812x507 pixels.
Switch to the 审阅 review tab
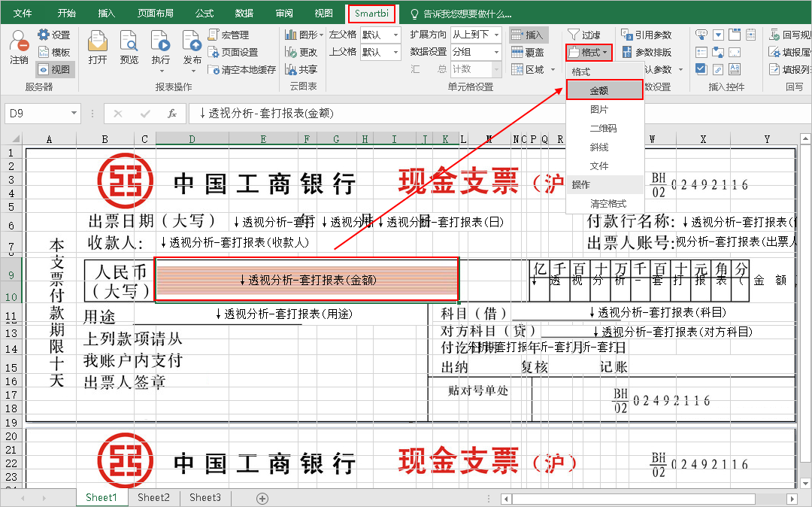click(x=283, y=14)
